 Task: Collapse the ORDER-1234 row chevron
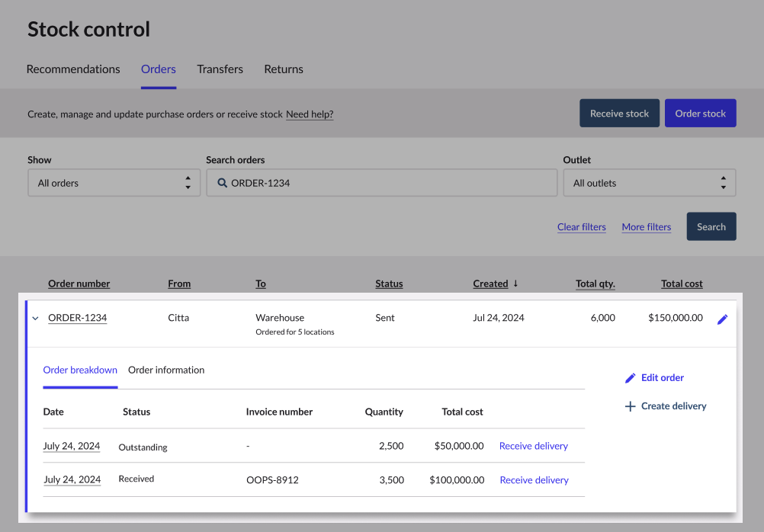tap(35, 319)
